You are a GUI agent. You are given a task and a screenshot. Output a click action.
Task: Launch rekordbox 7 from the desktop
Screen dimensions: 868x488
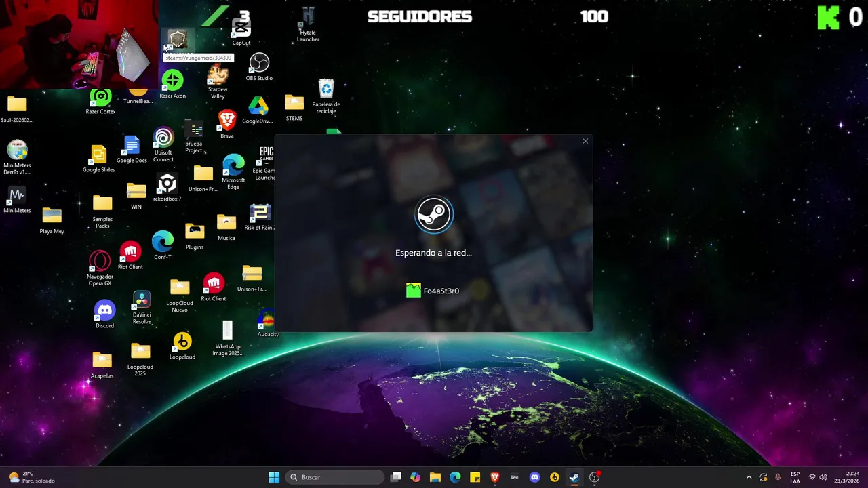[x=167, y=188]
